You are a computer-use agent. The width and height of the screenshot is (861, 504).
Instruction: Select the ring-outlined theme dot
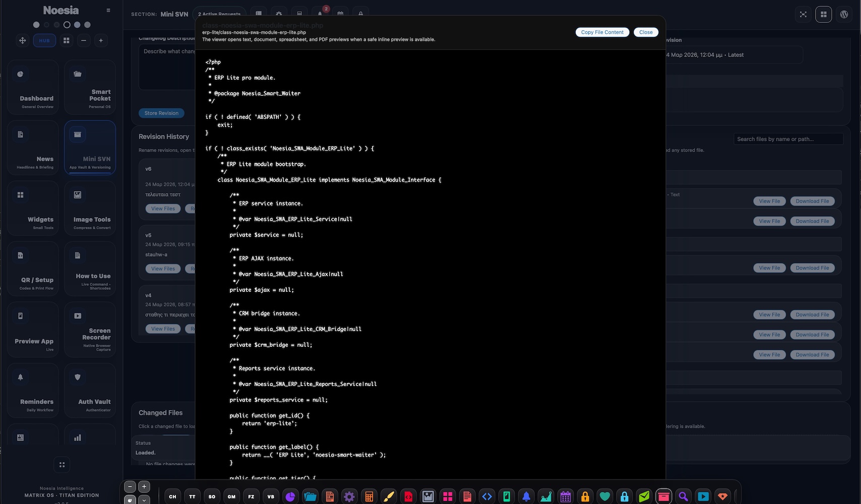[x=67, y=24]
